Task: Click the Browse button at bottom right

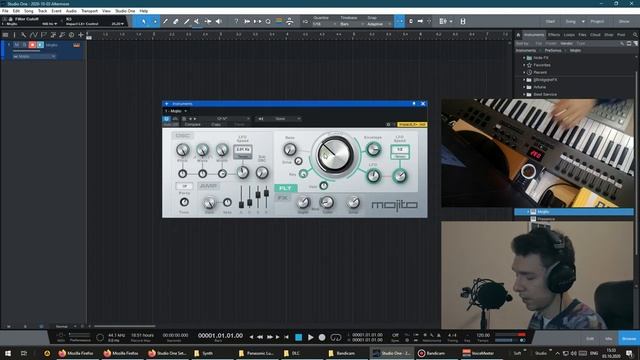Action: [629, 339]
